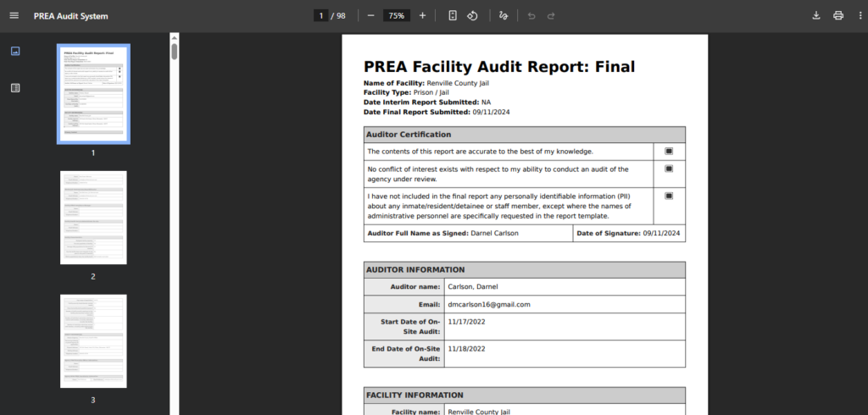Show the thumbnails view in sidebar
868x415 pixels.
(15, 51)
